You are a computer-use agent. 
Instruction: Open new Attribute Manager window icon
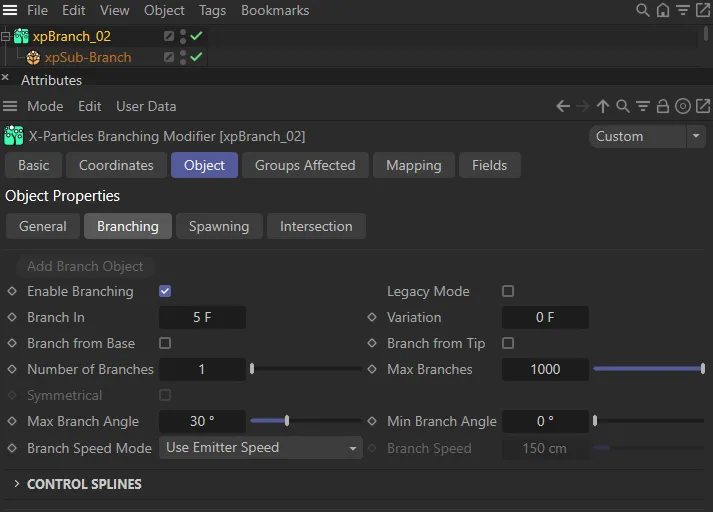[703, 106]
